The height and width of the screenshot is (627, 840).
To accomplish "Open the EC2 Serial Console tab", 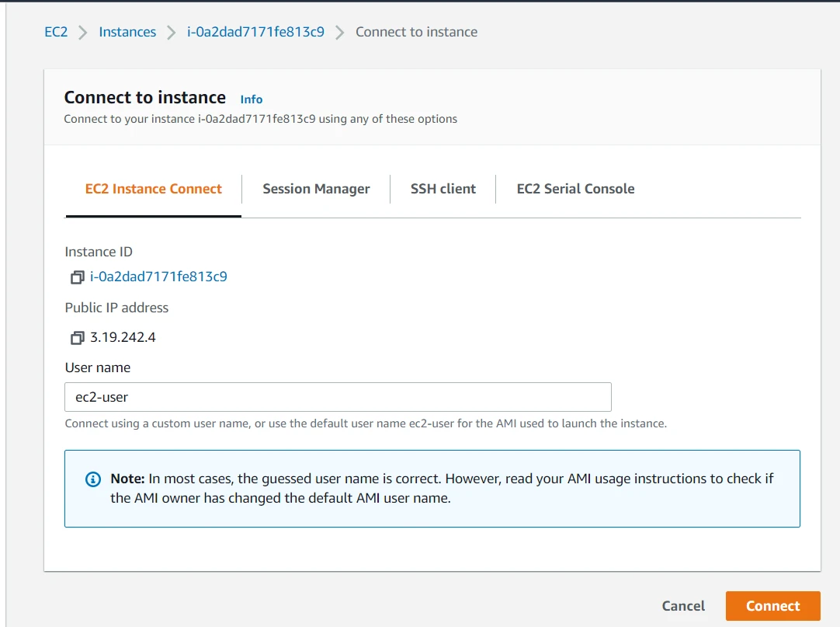I will (574, 188).
